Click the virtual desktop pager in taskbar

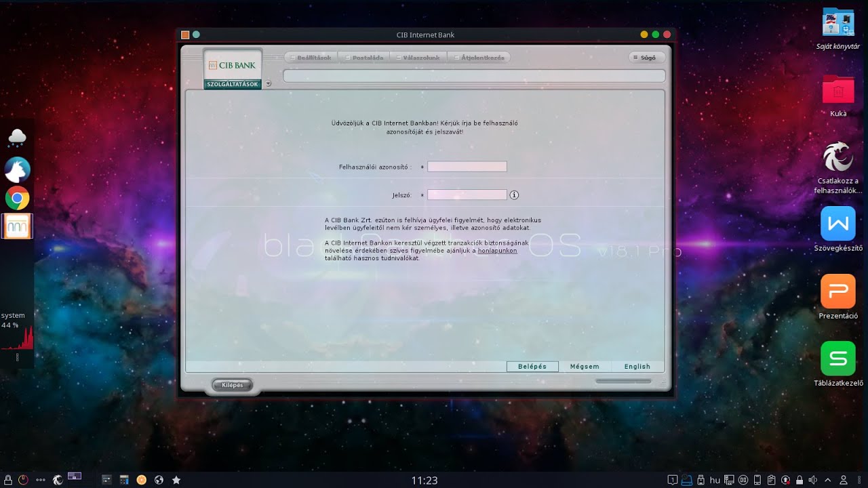coord(75,476)
